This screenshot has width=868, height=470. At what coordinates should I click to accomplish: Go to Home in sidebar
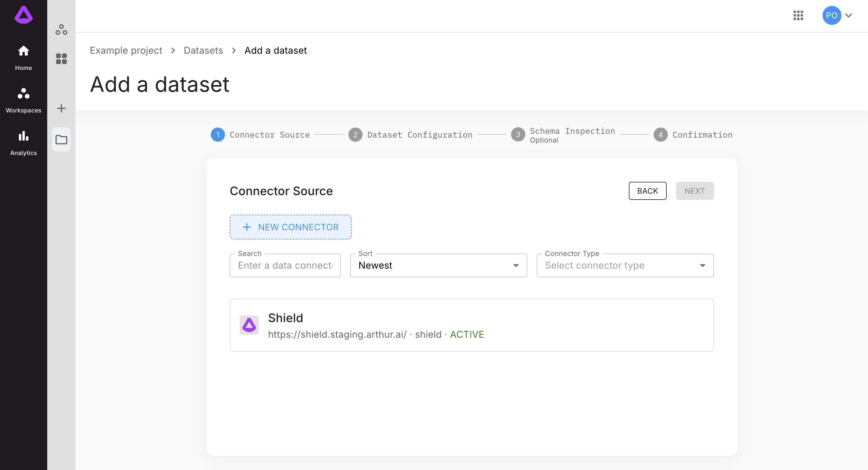pyautogui.click(x=23, y=58)
